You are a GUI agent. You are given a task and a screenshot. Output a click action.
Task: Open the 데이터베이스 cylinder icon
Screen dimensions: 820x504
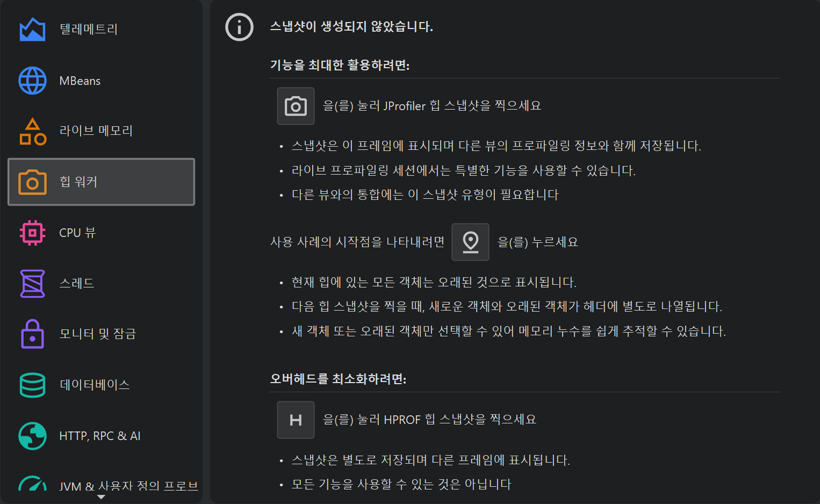[x=32, y=385]
